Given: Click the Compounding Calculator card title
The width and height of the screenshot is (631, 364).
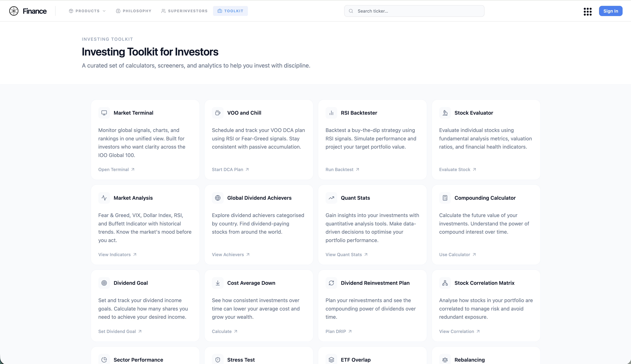Looking at the screenshot, I should [x=485, y=198].
